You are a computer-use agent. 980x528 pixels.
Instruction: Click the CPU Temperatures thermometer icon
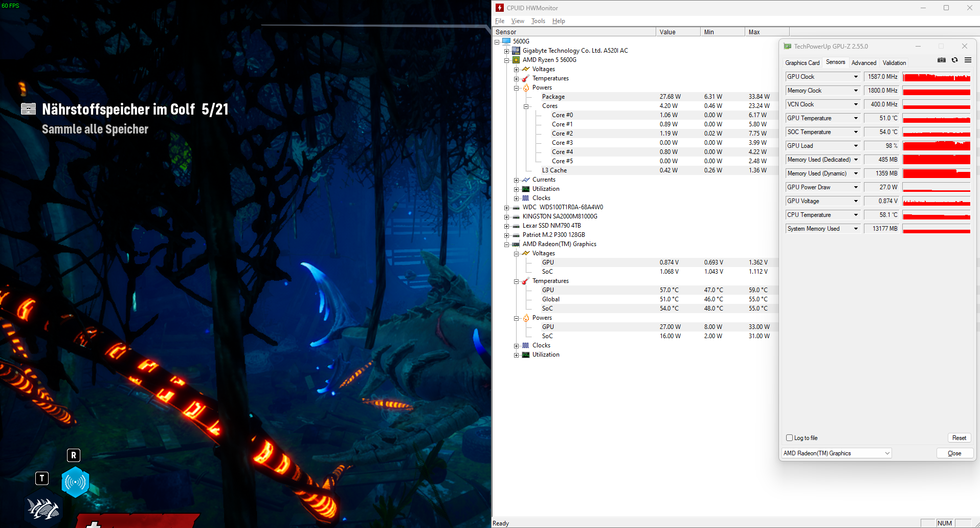[x=526, y=78]
